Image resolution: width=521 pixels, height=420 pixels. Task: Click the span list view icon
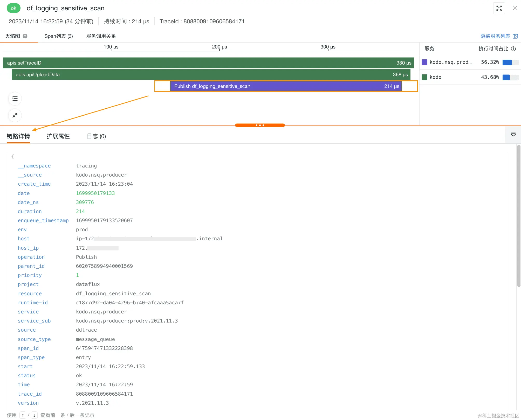(15, 99)
